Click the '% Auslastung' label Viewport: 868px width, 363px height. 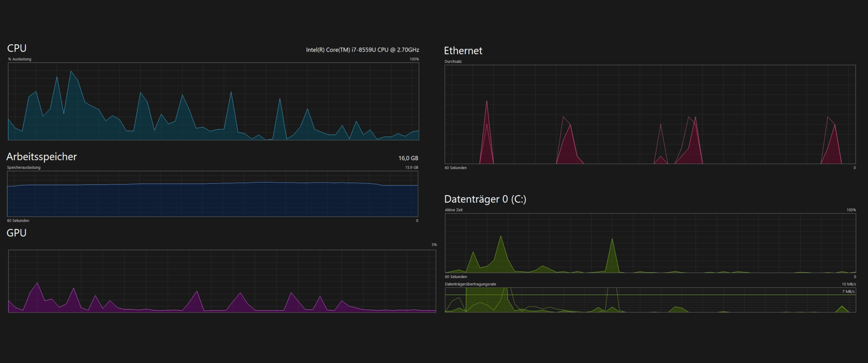click(x=20, y=59)
